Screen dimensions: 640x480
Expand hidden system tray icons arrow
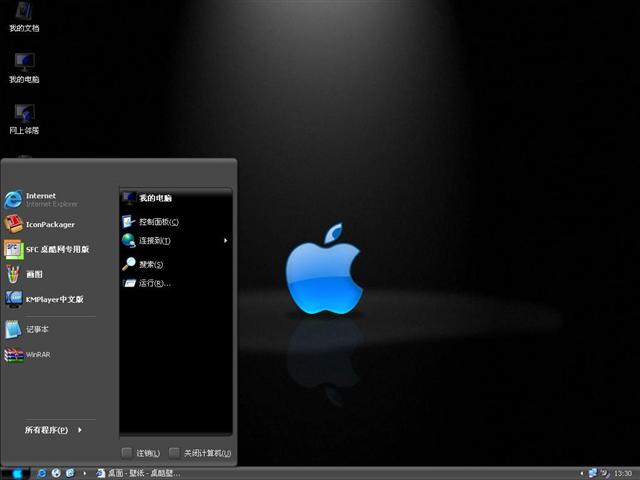point(582,473)
